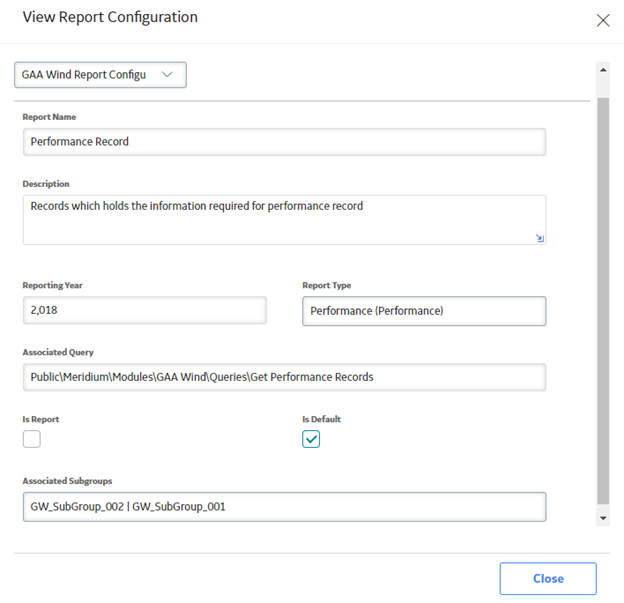The image size is (624, 603).
Task: Expand the GAA Wind Report dropdown chevron
Action: point(167,74)
